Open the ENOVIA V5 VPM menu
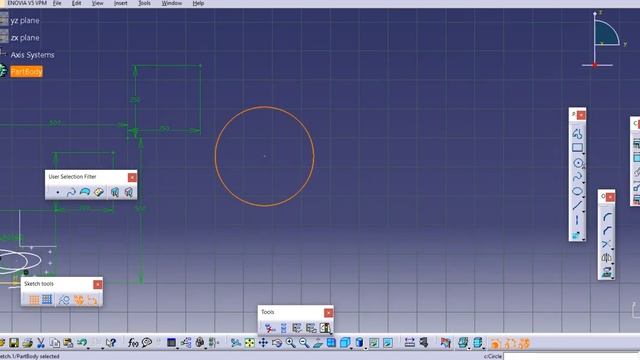This screenshot has height=360, width=640. 27,3
